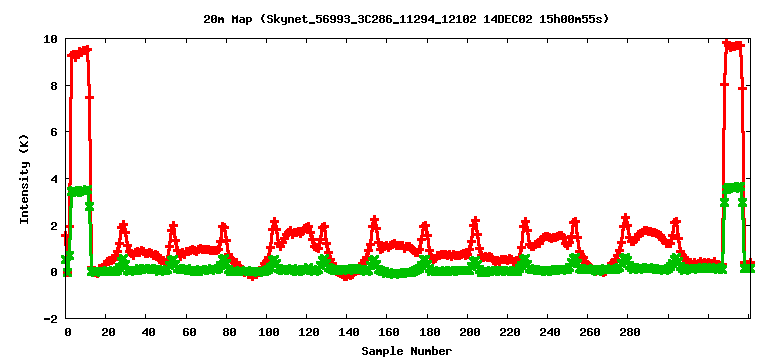Click the chart title text
Viewport: 768px width, 360px height.
point(406,19)
